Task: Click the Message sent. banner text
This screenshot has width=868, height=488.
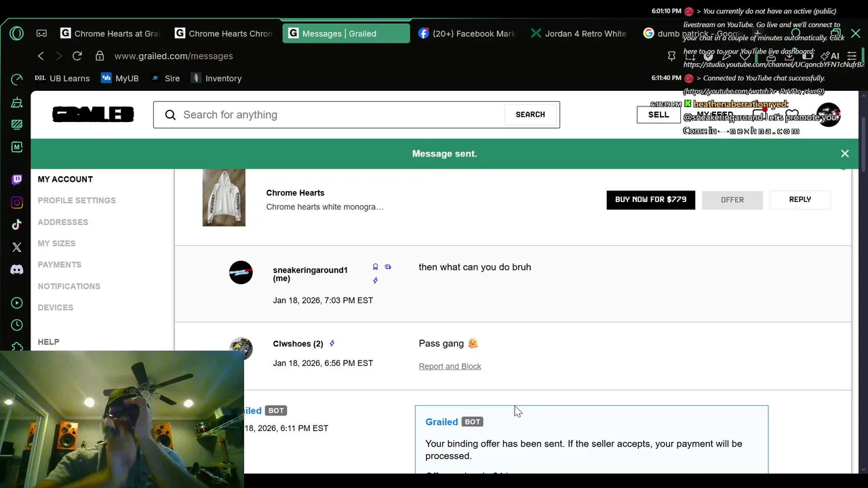Action: click(x=444, y=154)
